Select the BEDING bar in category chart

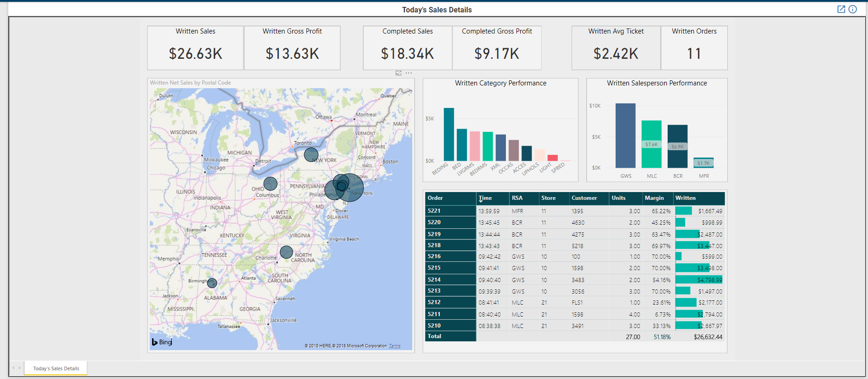click(x=448, y=134)
